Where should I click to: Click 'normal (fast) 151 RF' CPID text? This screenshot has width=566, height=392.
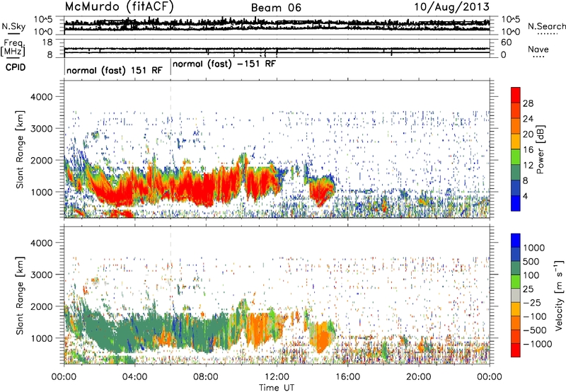click(115, 70)
